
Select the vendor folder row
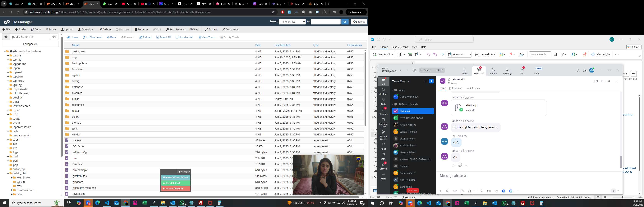(x=214, y=134)
